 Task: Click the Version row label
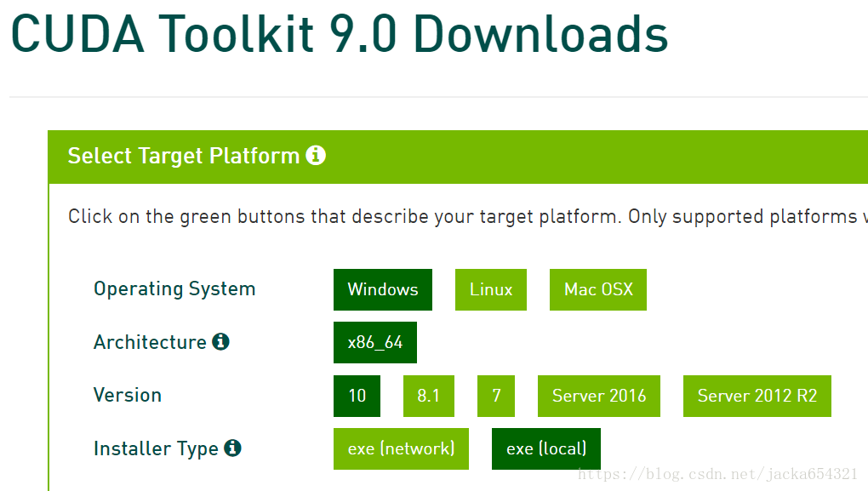point(128,395)
